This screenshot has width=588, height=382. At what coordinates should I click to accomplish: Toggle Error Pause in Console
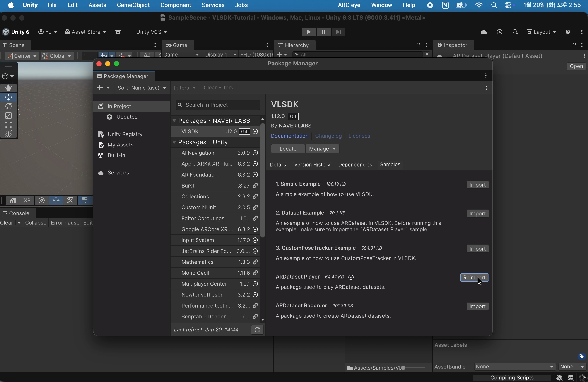point(65,223)
